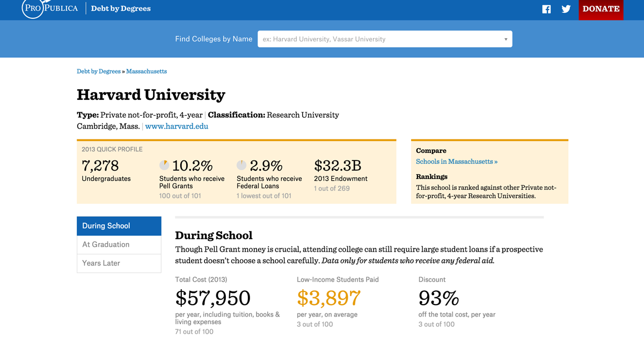
Task: Switch to the Years Later tab
Action: 119,263
